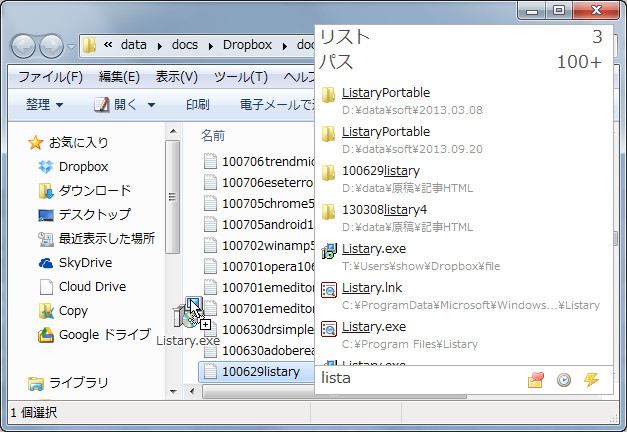The height and width of the screenshot is (432, 627).
Task: Open recent locations dropdown next to forward arrow
Action: point(71,47)
